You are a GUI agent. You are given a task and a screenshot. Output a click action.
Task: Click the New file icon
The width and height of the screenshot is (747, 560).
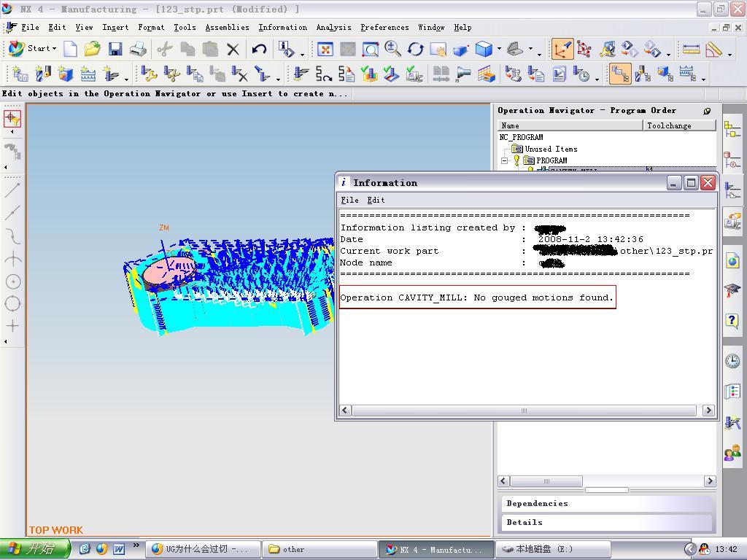(x=71, y=49)
